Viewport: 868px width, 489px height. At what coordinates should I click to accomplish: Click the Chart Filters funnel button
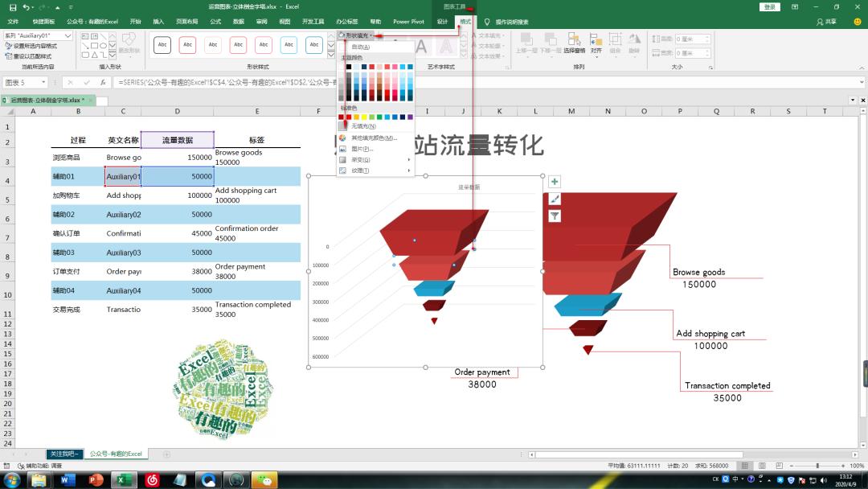pyautogui.click(x=555, y=216)
